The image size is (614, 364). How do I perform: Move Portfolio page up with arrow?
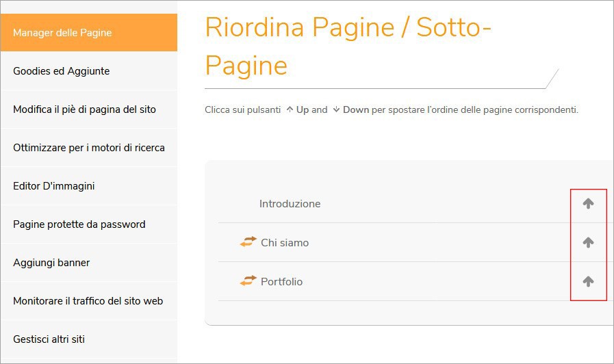tap(588, 281)
